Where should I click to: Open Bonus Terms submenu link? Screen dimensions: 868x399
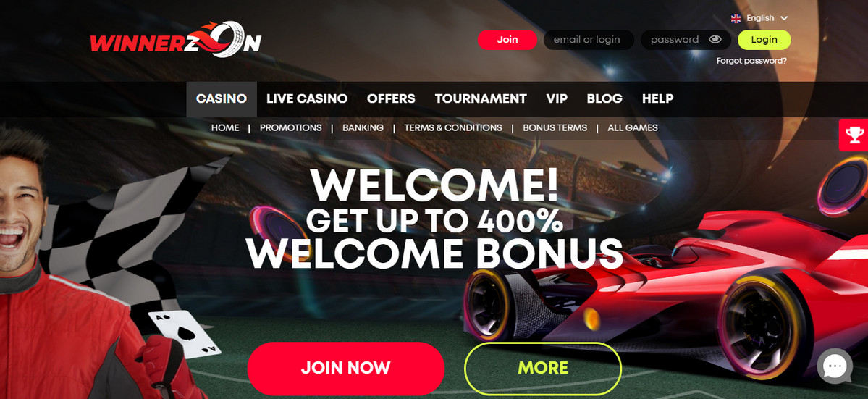pyautogui.click(x=555, y=128)
